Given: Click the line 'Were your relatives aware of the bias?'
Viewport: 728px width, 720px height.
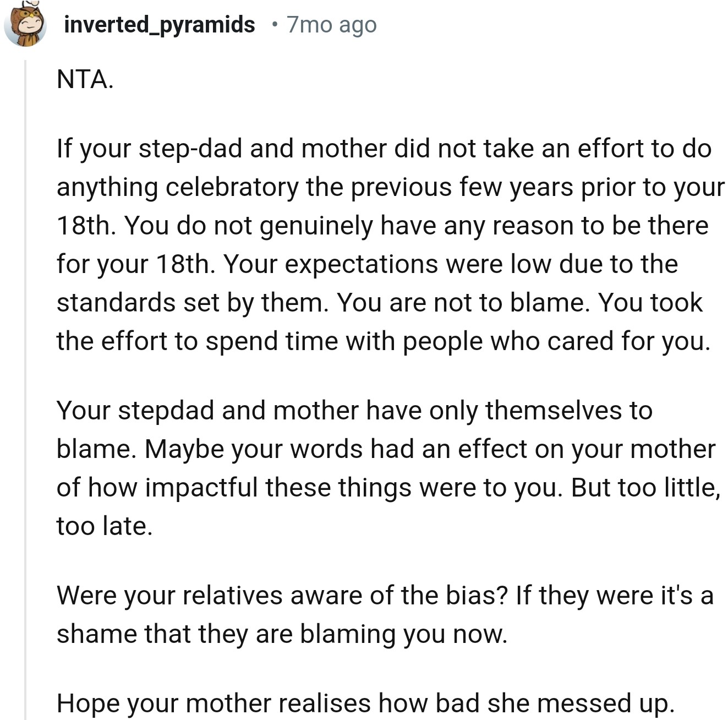Looking at the screenshot, I should [385, 596].
